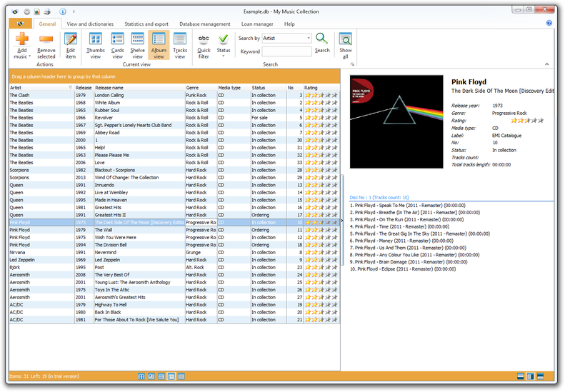Click the Search magnifier icon

tap(322, 41)
